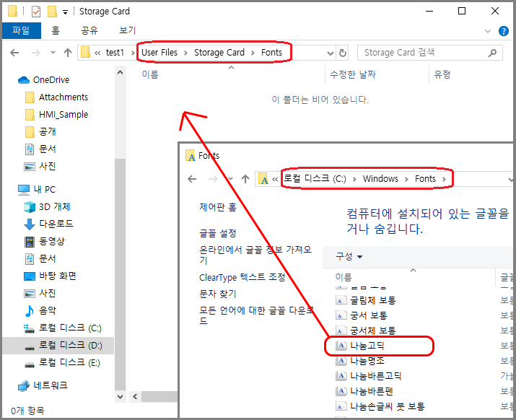Select the 나눔명조 font
Screen dimensions: 516x420
360,361
